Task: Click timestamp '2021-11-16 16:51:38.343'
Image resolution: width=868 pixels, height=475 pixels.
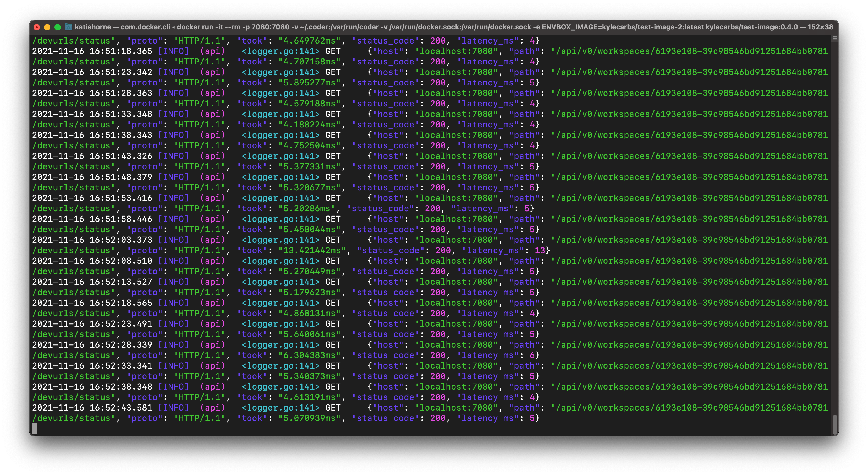Action: coord(92,135)
